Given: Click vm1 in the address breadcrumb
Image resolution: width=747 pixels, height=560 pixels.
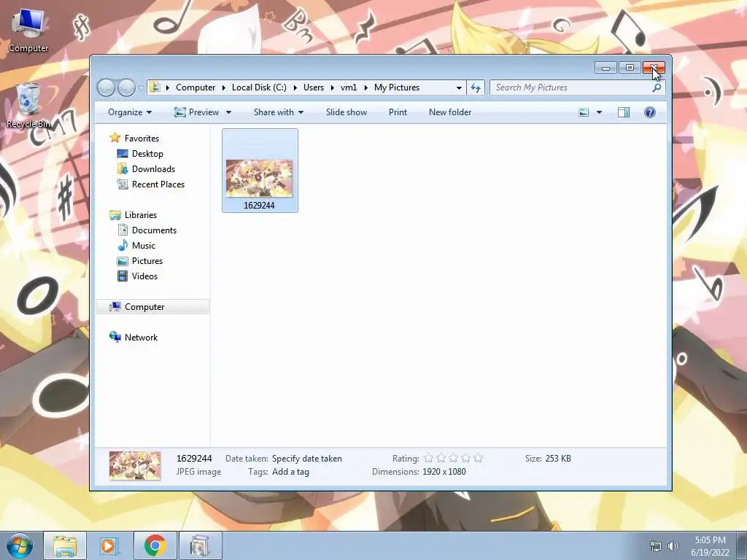Looking at the screenshot, I should tap(349, 87).
